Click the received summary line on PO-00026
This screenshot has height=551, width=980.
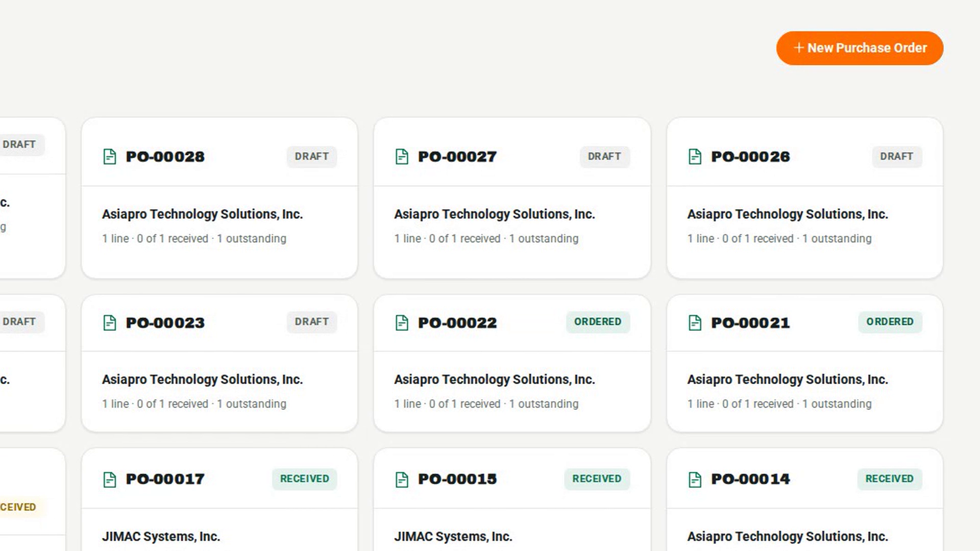coord(779,239)
